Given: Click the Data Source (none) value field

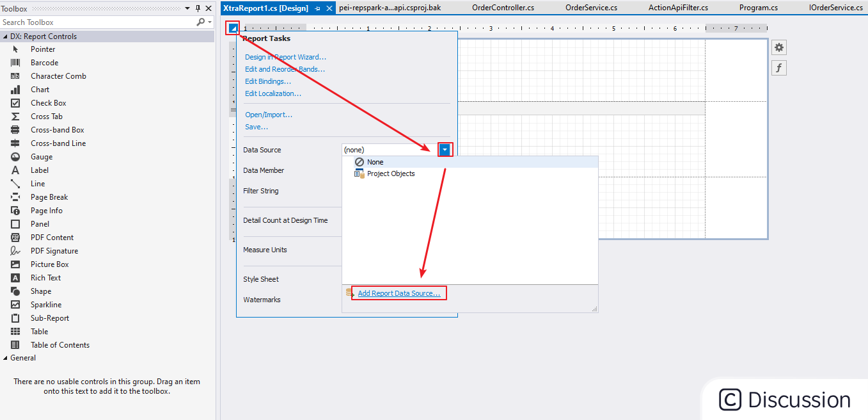Looking at the screenshot, I should tap(391, 150).
